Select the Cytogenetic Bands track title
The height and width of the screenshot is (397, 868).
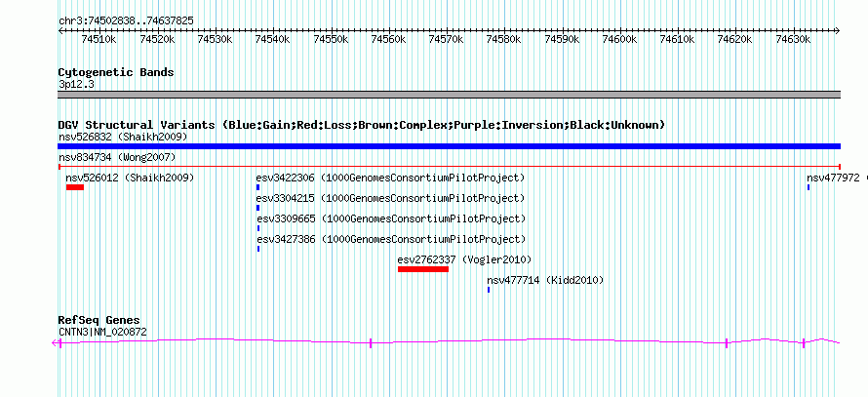(116, 72)
